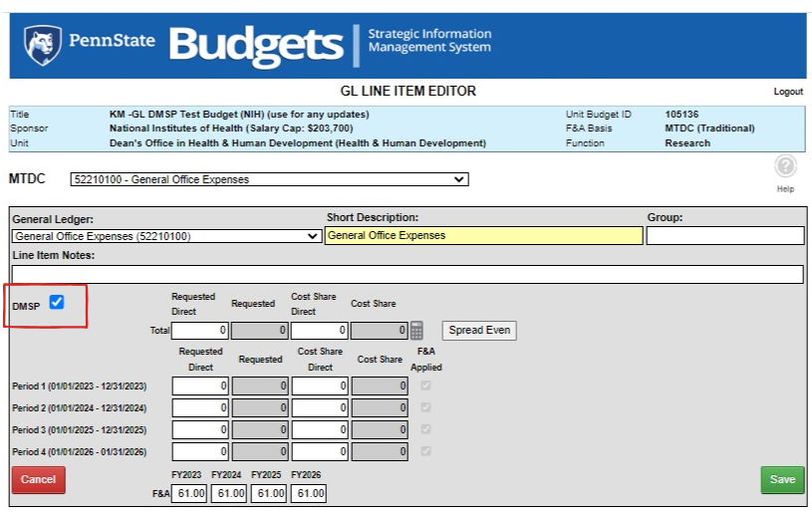Click Period 1 Requested Direct field
Screen dimensions: 812x514
(x=200, y=386)
